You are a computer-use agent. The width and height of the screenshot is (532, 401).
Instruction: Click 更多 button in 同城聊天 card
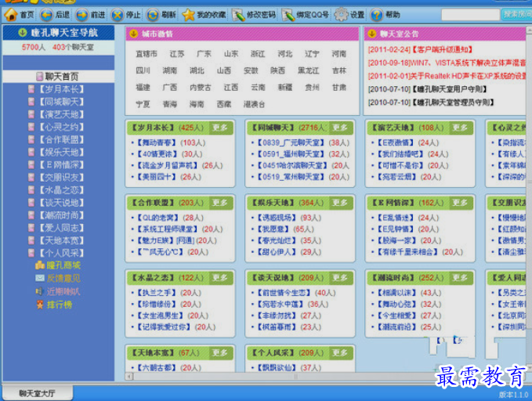click(x=340, y=128)
